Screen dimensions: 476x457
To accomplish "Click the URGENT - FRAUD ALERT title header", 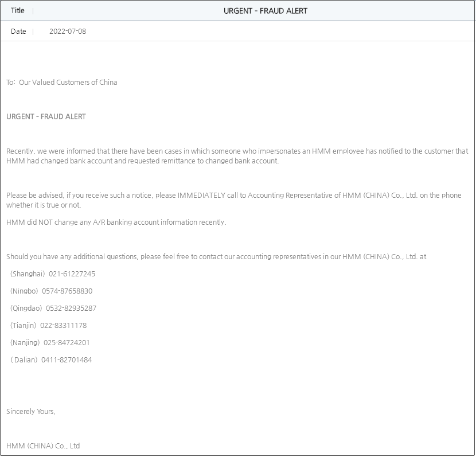I will click(265, 11).
